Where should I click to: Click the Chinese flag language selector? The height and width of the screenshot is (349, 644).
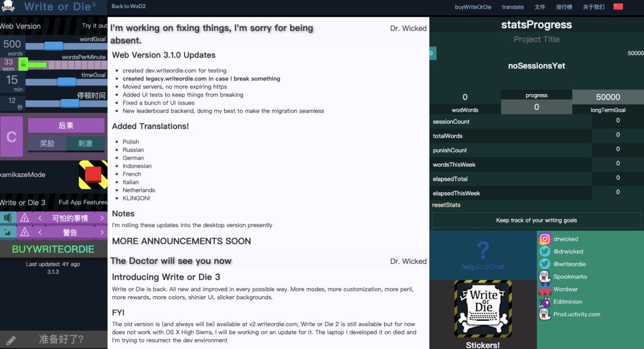coord(618,6)
